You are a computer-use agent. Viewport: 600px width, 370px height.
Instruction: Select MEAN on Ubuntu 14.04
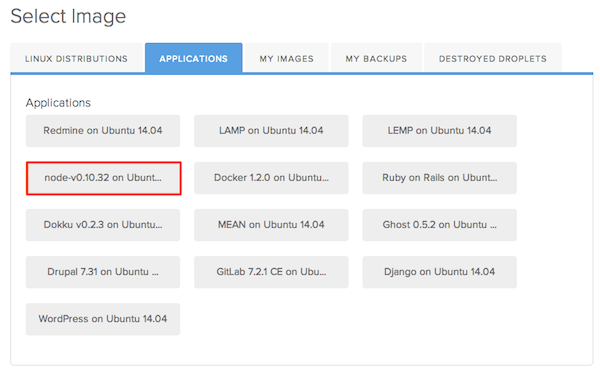tap(271, 225)
